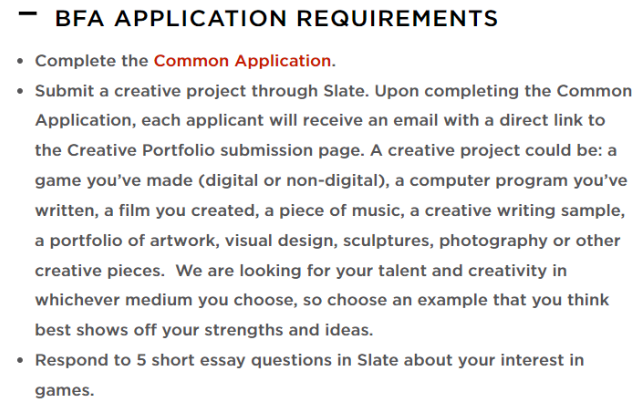
Task: Click the phrase '(digital or non-digital)'
Action: click(294, 180)
